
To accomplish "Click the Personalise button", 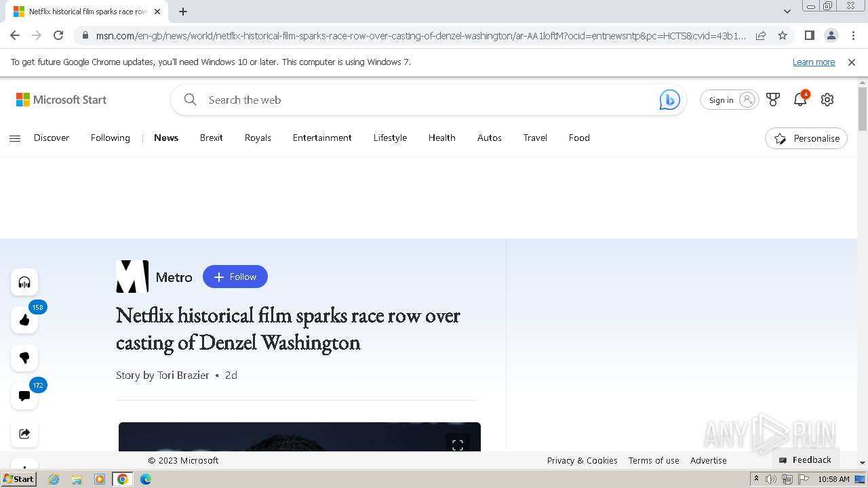I will point(806,138).
